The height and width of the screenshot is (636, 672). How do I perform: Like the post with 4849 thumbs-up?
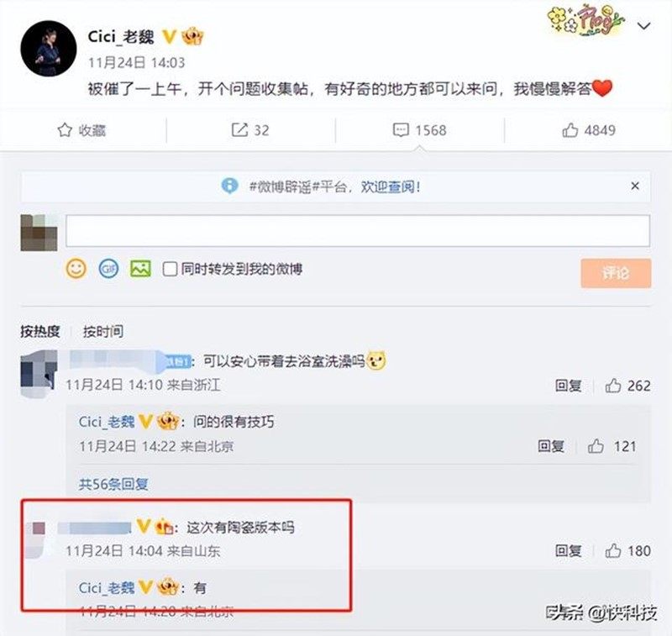570,130
